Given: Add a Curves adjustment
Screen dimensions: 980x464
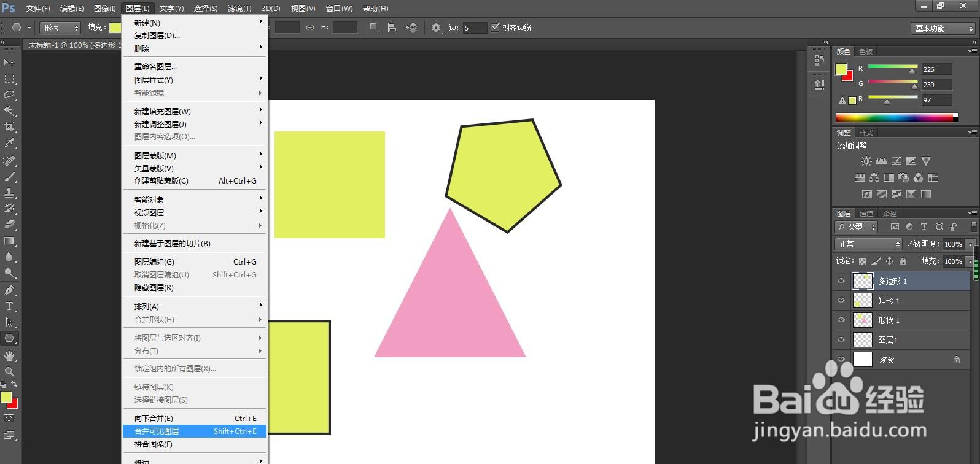Looking at the screenshot, I should [896, 161].
